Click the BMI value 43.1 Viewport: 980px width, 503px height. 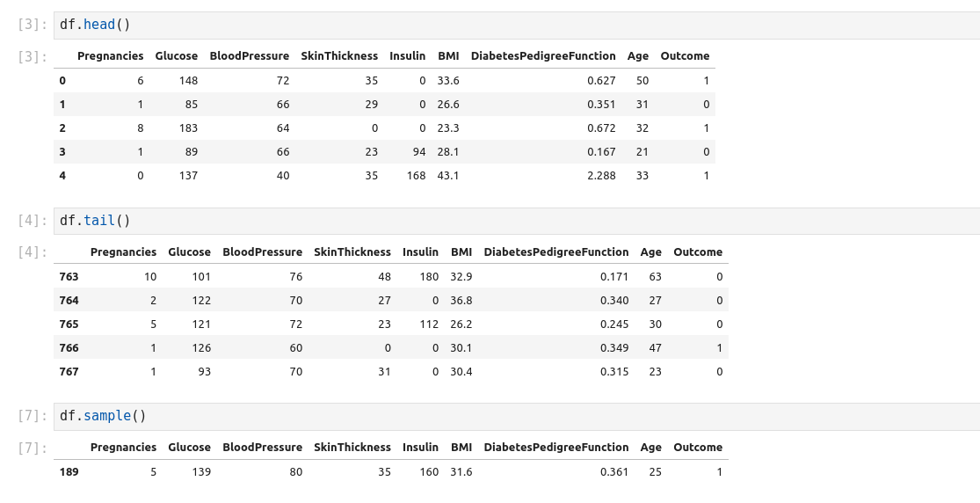pyautogui.click(x=448, y=176)
